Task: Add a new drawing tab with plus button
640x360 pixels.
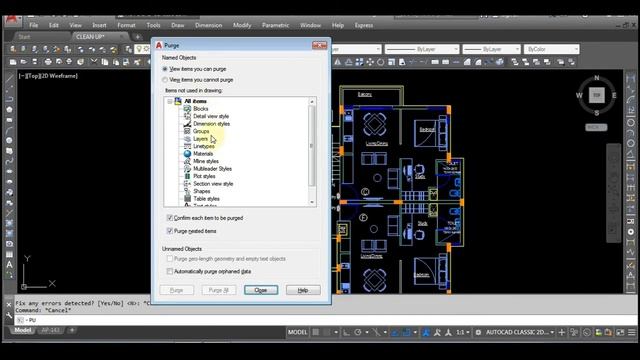Action: tap(138, 37)
